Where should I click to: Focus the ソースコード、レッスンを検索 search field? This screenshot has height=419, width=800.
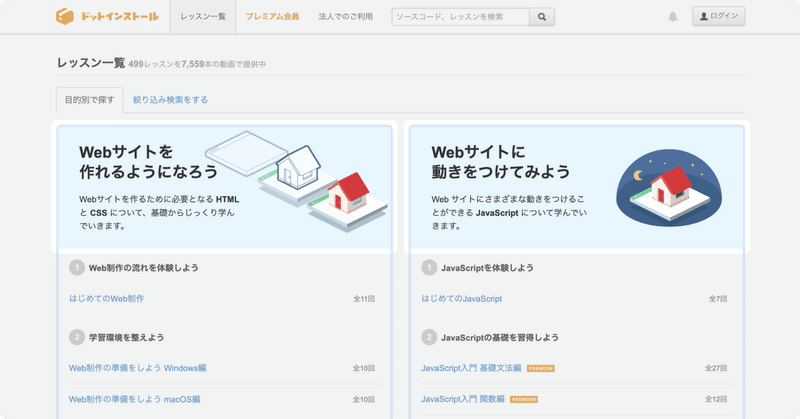click(x=461, y=17)
